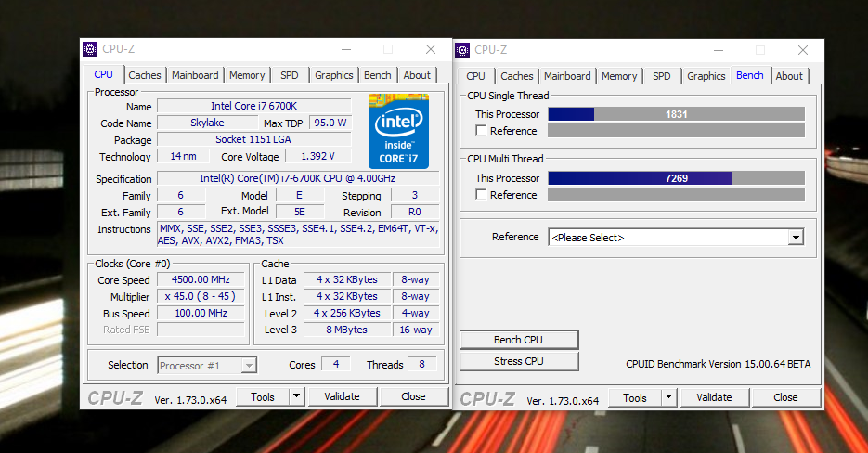Click Code Name value Skylake
The width and height of the screenshot is (868, 453).
click(x=207, y=123)
